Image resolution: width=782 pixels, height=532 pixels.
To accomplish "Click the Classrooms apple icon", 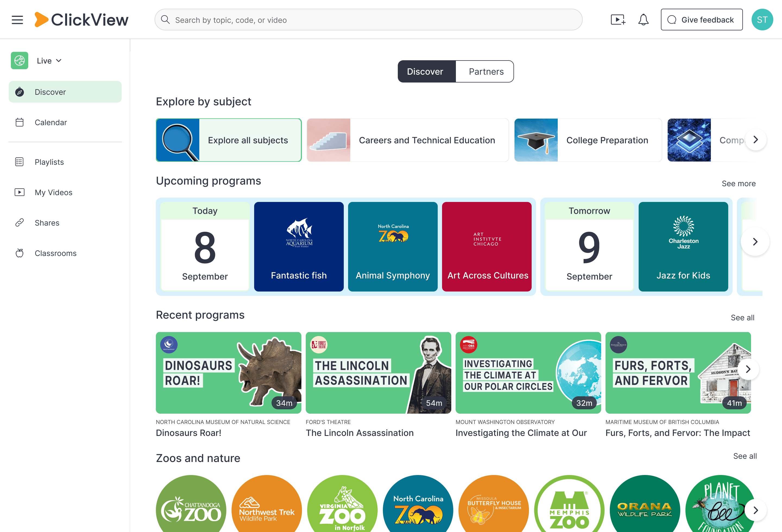I will (x=20, y=253).
